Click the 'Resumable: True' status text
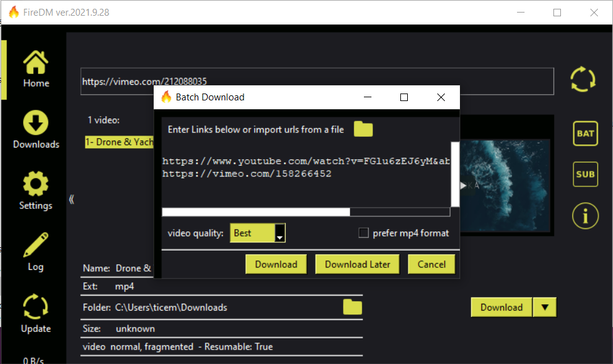Viewport: 613px width, 364px height. pyautogui.click(x=238, y=347)
